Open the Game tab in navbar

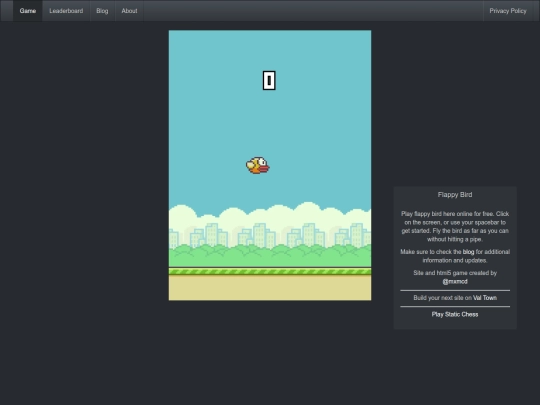[28, 11]
